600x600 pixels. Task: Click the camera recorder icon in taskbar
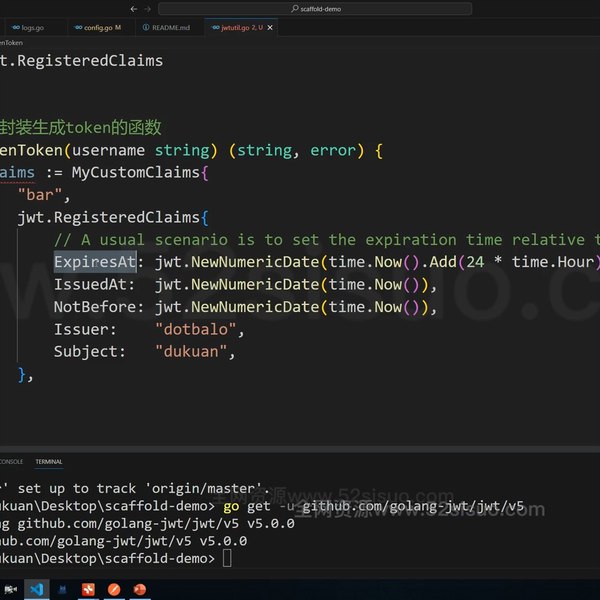[12, 589]
